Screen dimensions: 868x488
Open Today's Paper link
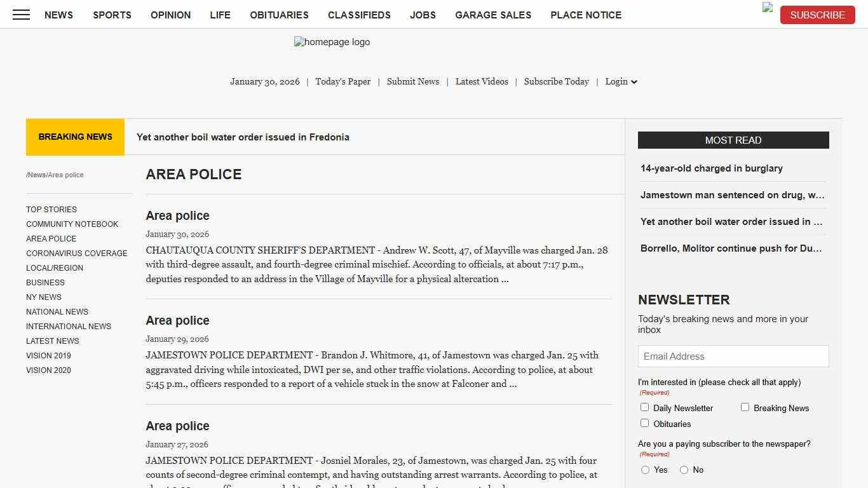(342, 81)
